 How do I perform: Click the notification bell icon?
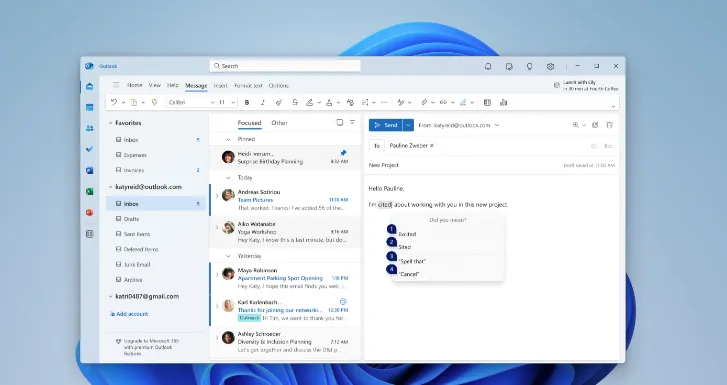tap(488, 66)
